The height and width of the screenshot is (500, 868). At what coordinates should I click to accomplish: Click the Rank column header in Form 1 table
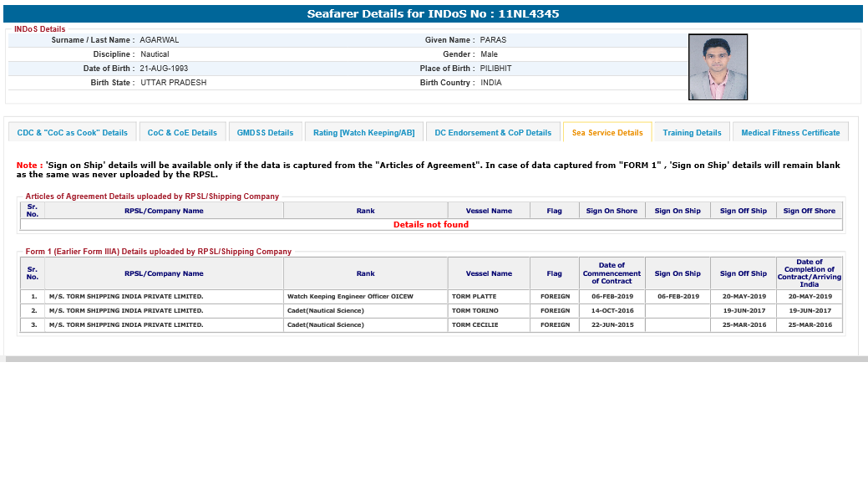pyautogui.click(x=365, y=273)
